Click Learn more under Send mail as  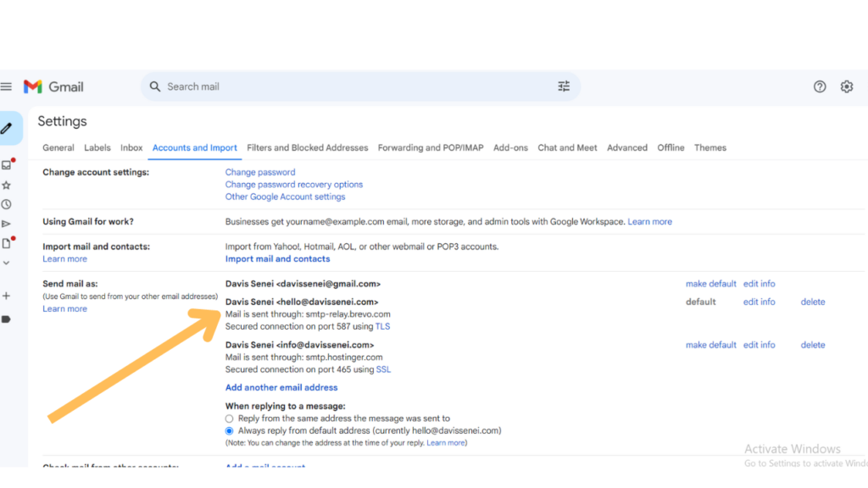click(64, 308)
